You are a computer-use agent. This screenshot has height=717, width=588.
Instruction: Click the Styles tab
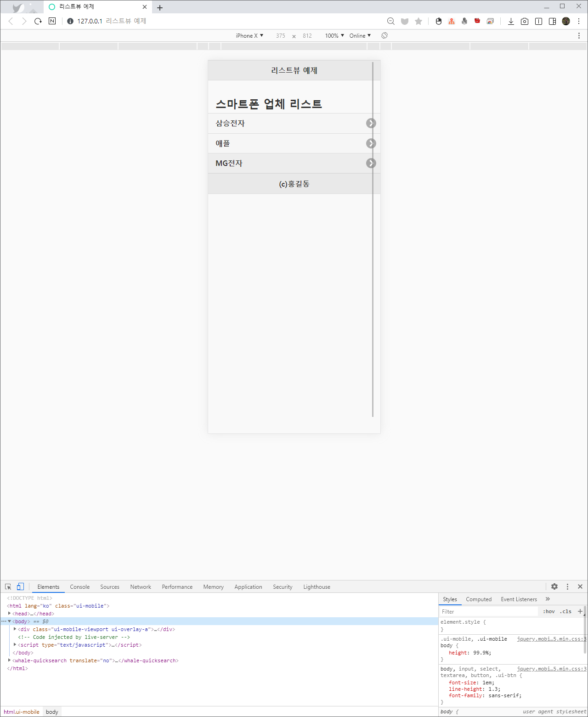point(450,599)
